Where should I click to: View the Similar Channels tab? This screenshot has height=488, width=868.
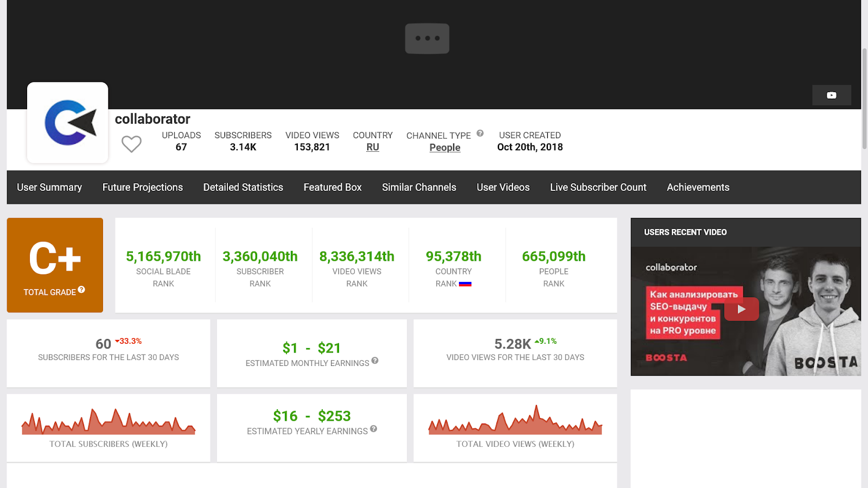419,187
